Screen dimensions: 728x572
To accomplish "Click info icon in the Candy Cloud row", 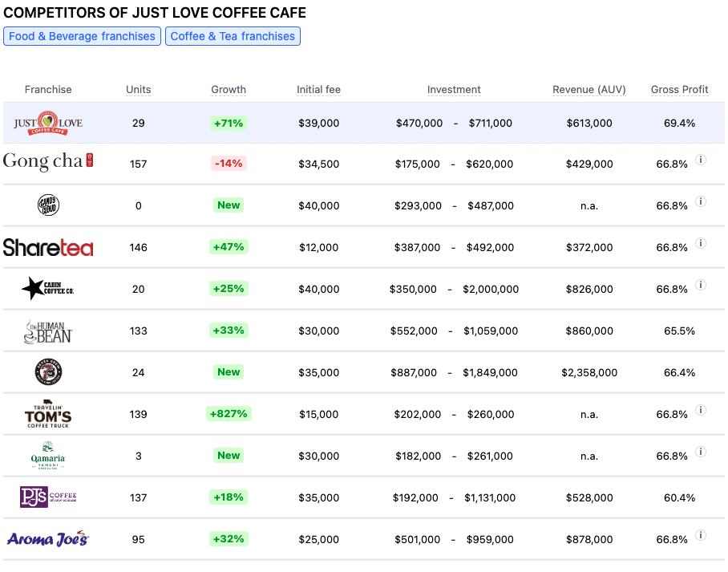I will coord(701,201).
